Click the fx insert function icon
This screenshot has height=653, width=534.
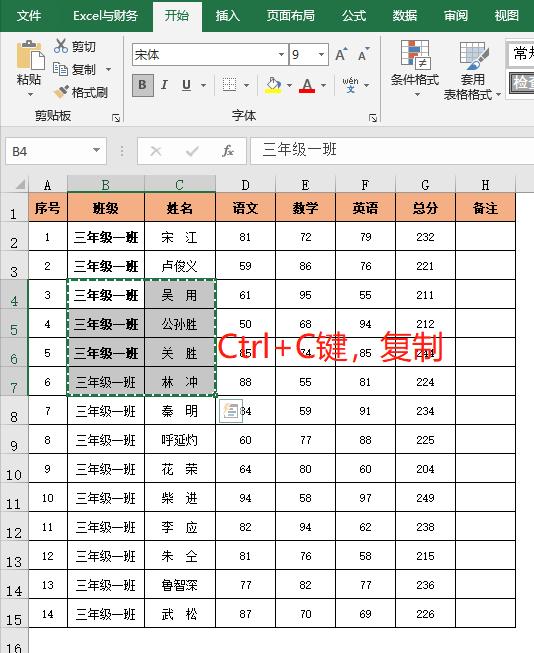[x=228, y=151]
